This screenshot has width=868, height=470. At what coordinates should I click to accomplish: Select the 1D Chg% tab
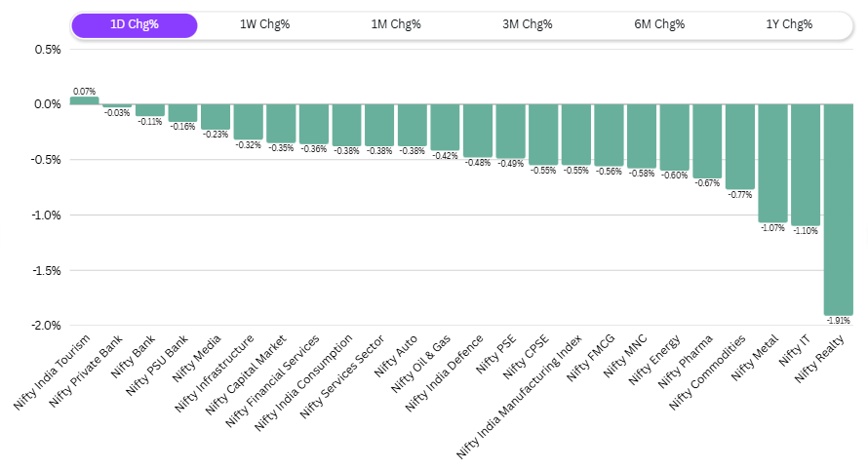(x=135, y=24)
